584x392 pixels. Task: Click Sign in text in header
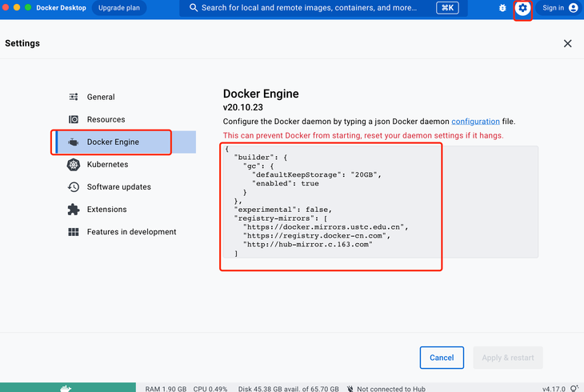553,8
